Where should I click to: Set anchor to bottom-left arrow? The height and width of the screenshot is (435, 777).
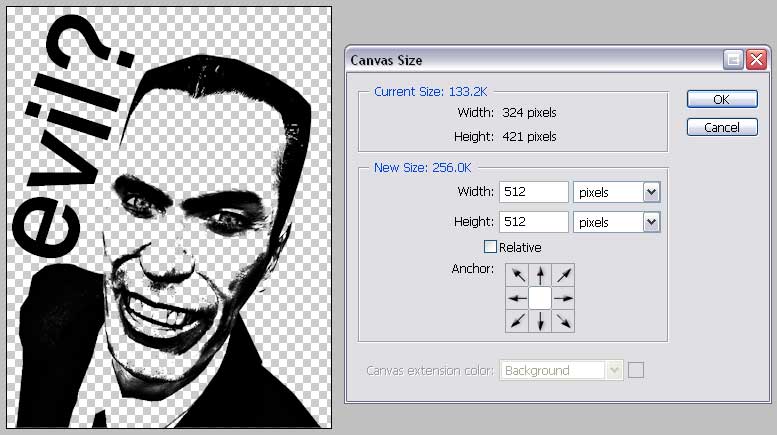517,321
